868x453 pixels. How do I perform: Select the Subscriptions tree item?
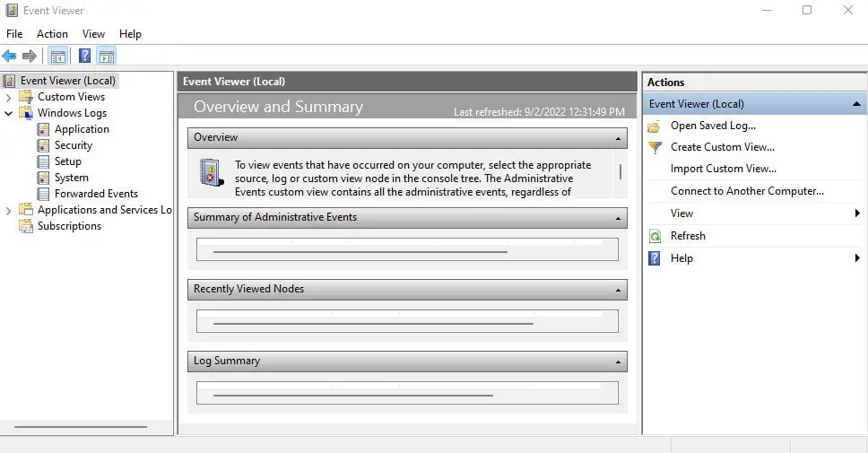point(69,225)
